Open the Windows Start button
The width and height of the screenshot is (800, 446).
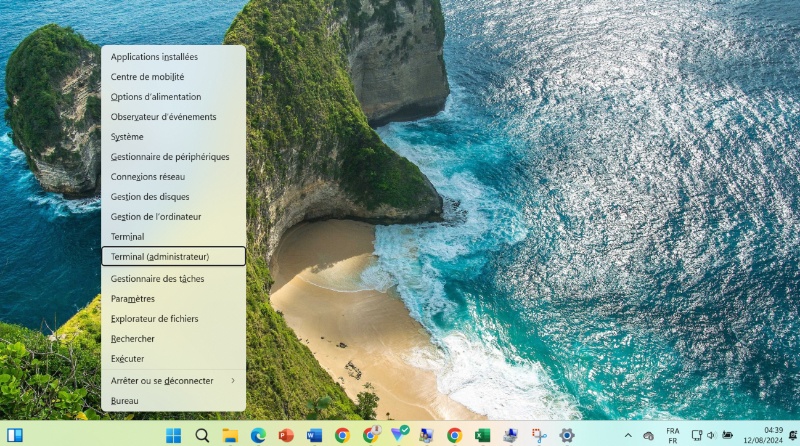pos(173,435)
